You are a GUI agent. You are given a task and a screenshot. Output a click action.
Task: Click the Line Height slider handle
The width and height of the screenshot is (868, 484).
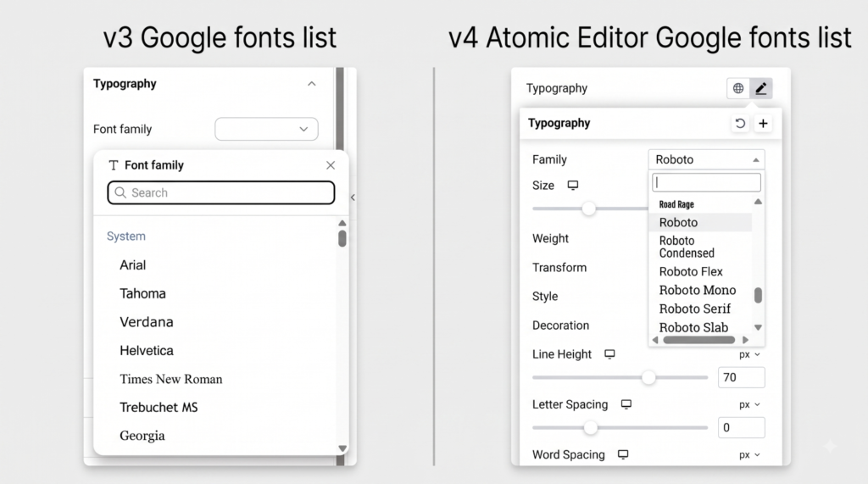648,378
